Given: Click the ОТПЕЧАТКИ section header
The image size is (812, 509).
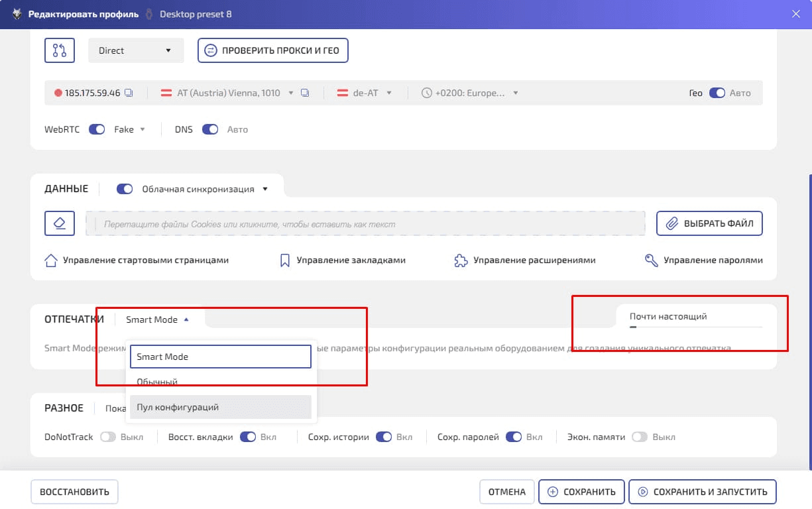Looking at the screenshot, I should click(x=74, y=319).
